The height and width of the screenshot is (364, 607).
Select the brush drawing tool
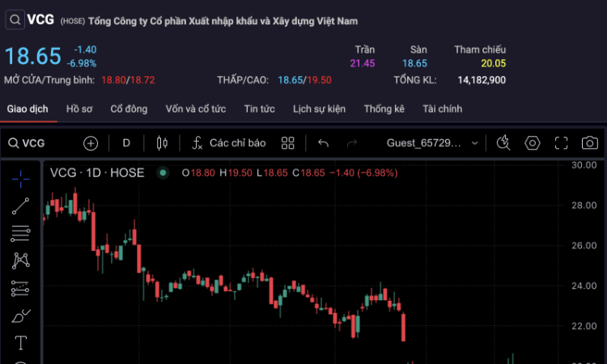[x=20, y=315]
